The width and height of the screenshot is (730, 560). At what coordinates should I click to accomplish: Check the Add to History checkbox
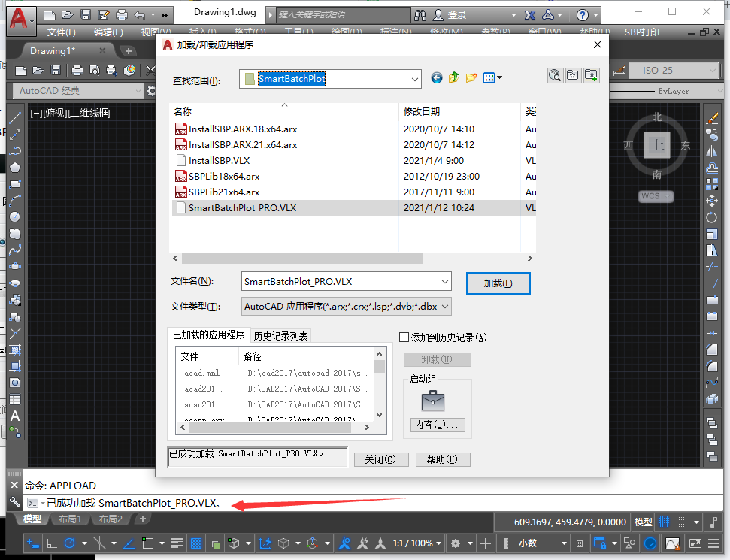[x=404, y=337]
